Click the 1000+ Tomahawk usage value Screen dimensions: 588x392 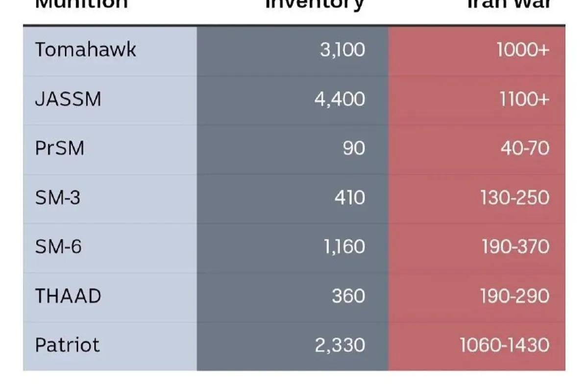pos(523,50)
